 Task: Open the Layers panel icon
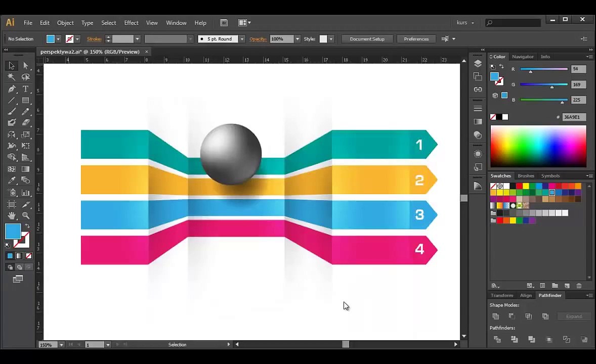click(478, 64)
